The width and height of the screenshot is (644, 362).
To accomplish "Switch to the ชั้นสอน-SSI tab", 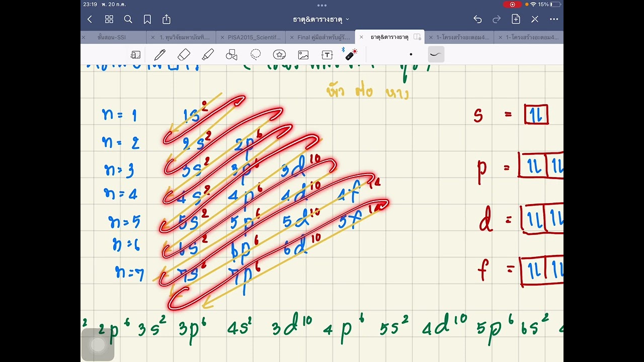I will coord(112,37).
